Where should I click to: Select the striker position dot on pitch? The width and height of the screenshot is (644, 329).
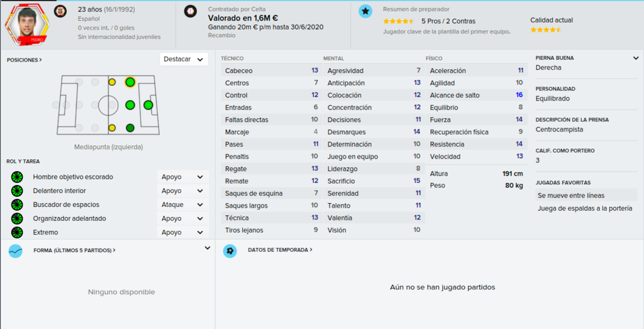pos(148,105)
